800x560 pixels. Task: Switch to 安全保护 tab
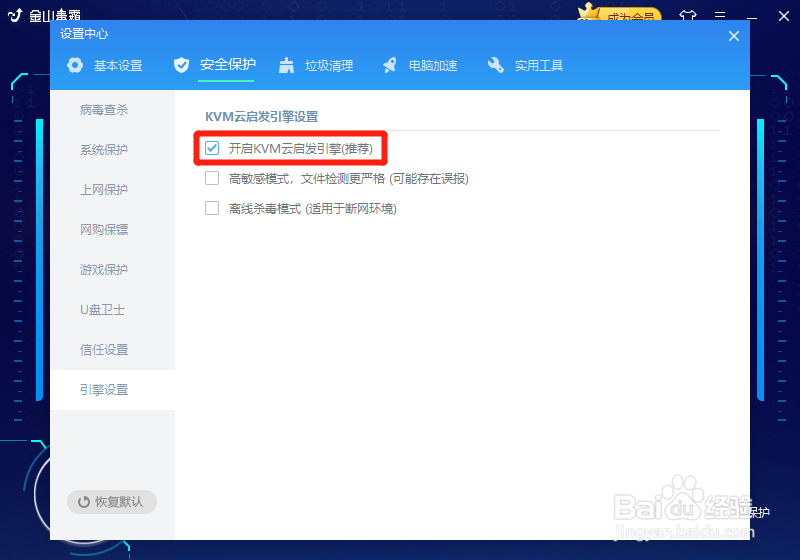click(x=215, y=65)
